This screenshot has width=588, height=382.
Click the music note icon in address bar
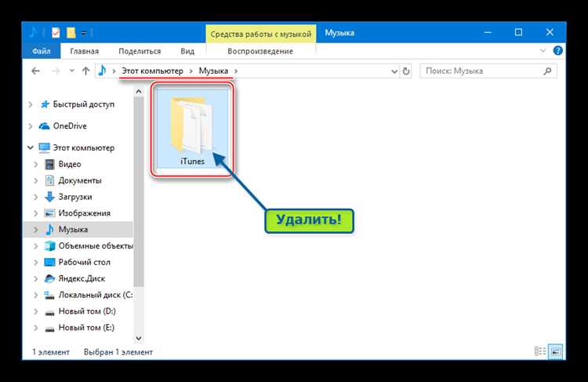click(102, 71)
